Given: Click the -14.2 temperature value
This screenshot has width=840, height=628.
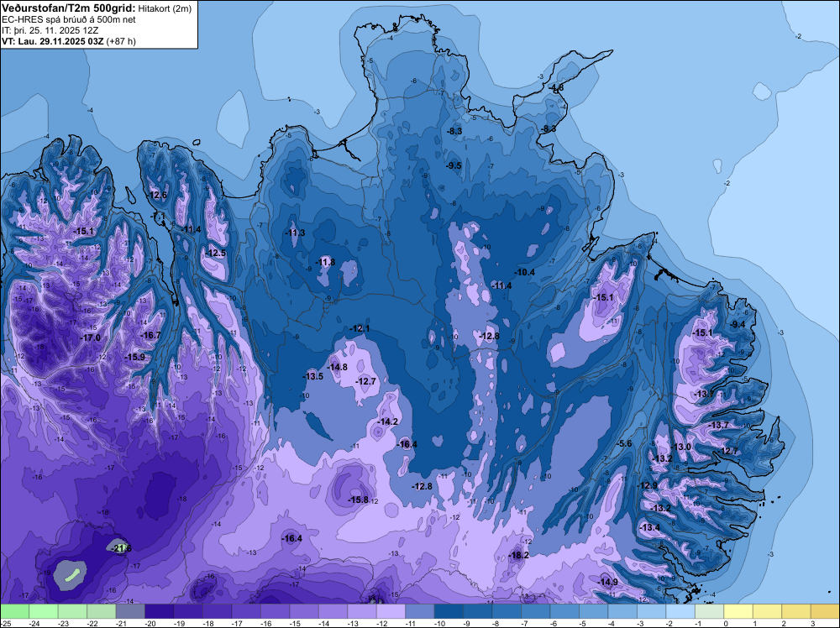Looking at the screenshot, I should tap(388, 421).
